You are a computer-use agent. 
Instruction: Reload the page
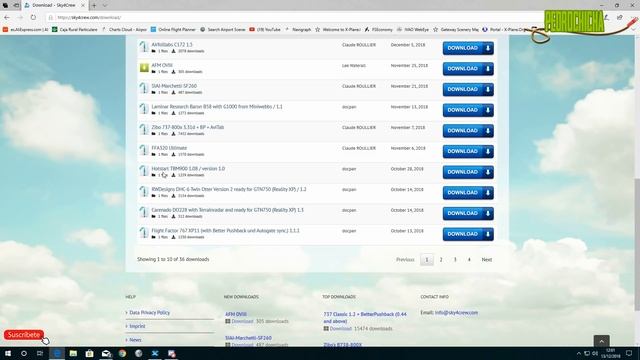click(33, 18)
